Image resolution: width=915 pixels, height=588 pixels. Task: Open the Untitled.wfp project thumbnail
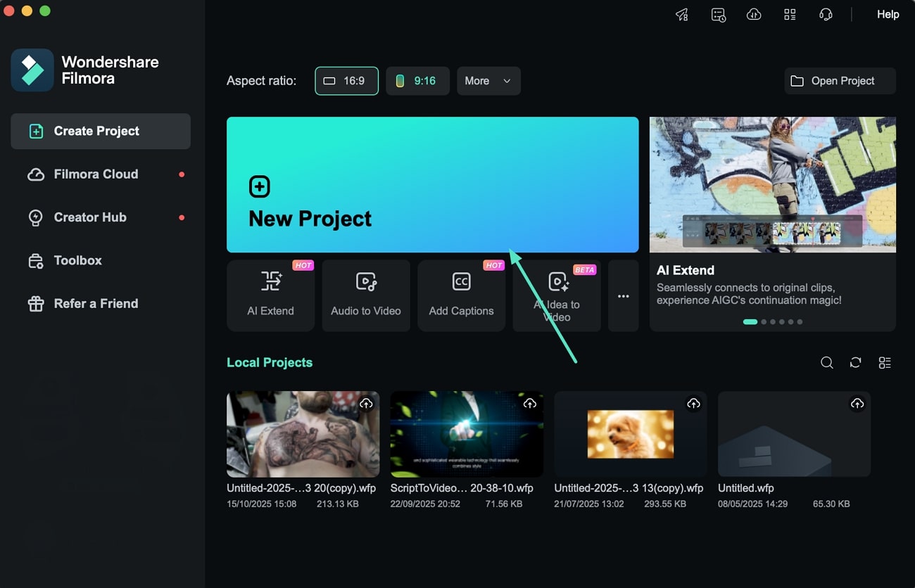click(794, 434)
